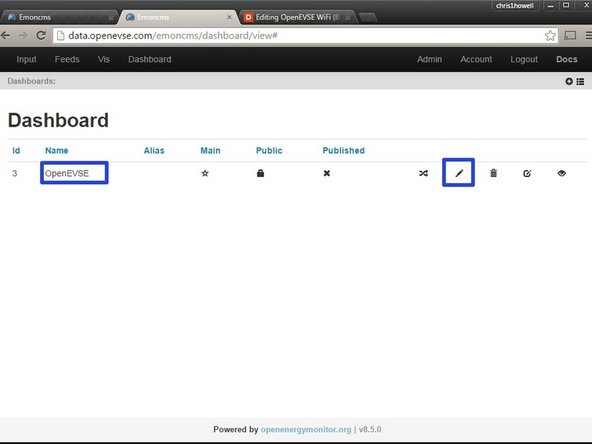The image size is (592, 444).
Task: Open a new browser tab
Action: click(x=367, y=17)
